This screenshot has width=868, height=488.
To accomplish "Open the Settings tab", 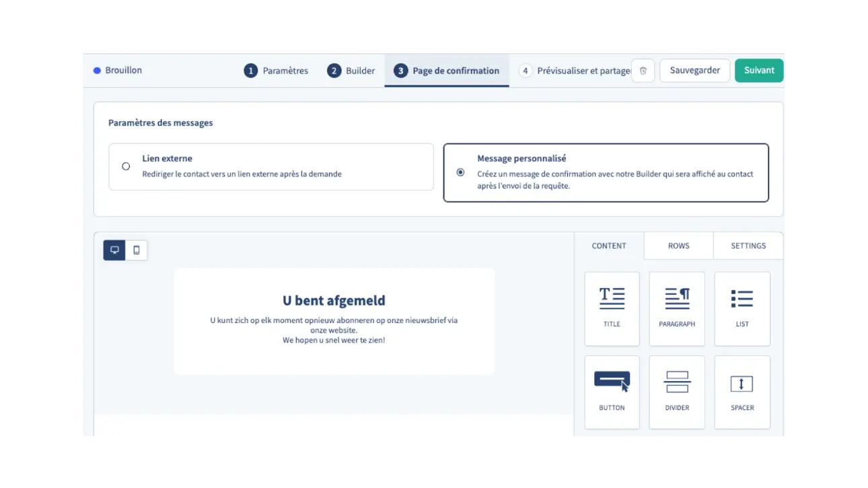I will 748,246.
